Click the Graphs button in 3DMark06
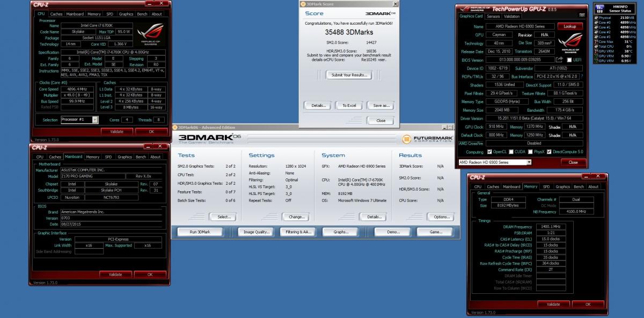This screenshot has width=644, height=318. coord(341,232)
